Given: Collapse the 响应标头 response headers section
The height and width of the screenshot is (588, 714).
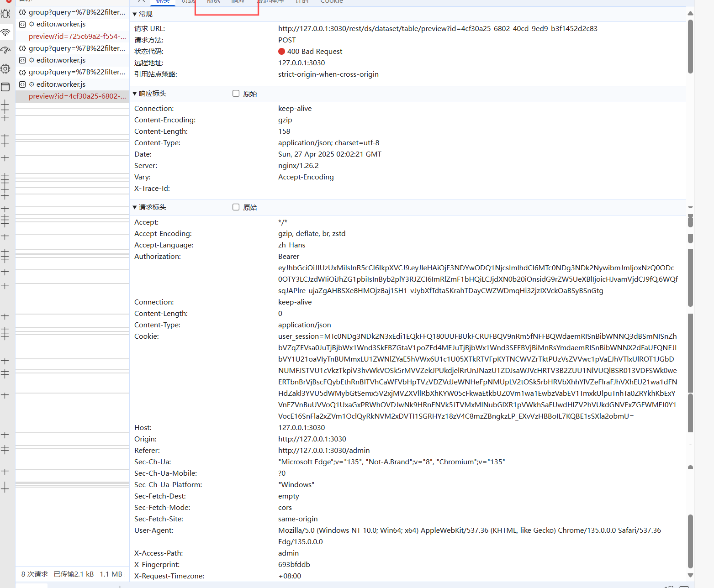Looking at the screenshot, I should click(x=135, y=93).
